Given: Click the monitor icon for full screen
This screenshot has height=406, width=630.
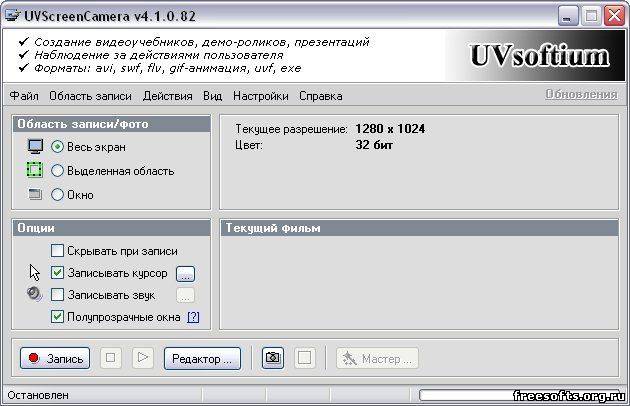Looking at the screenshot, I should tap(35, 146).
